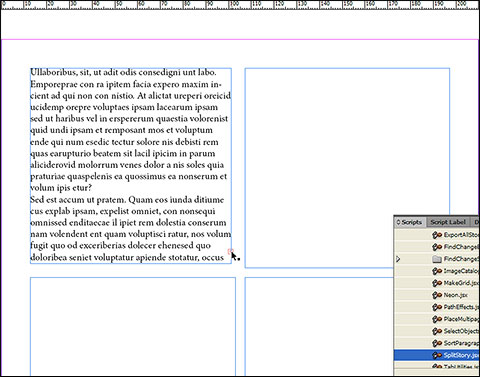Screen dimensions: 480x377
Task: Click the highlighted SplitStory.jsx script
Action: click(437, 355)
